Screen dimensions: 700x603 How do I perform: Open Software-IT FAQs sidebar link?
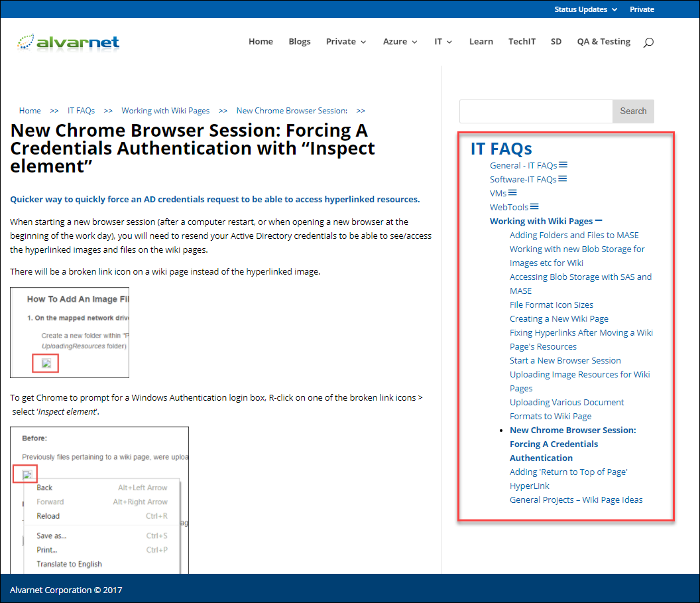coord(523,179)
